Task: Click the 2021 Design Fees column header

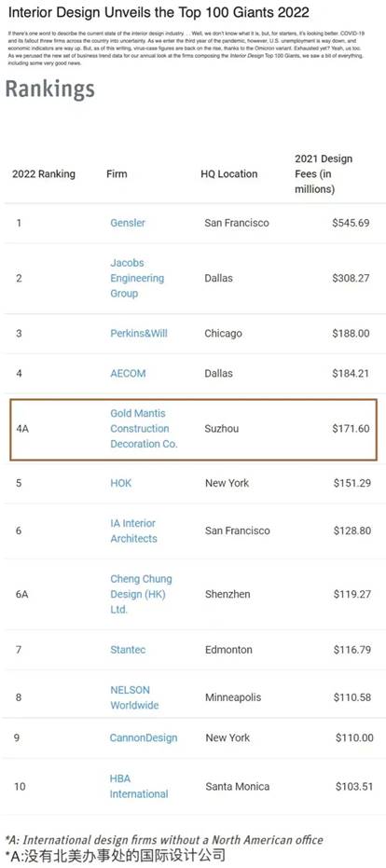Action: [x=324, y=173]
